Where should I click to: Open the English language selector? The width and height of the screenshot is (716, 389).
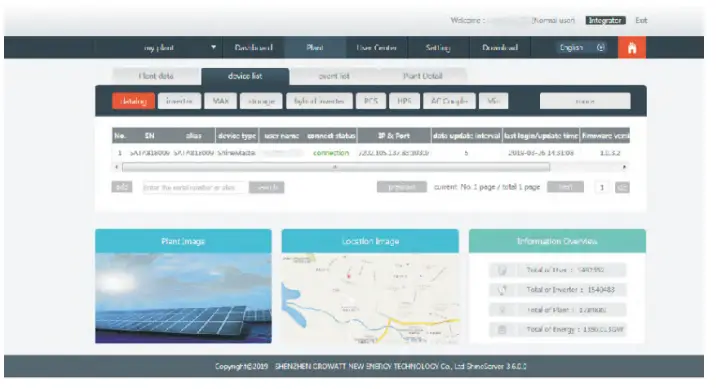click(582, 47)
